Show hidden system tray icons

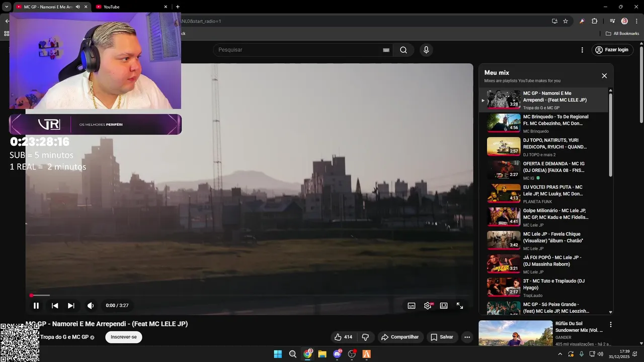(560, 354)
